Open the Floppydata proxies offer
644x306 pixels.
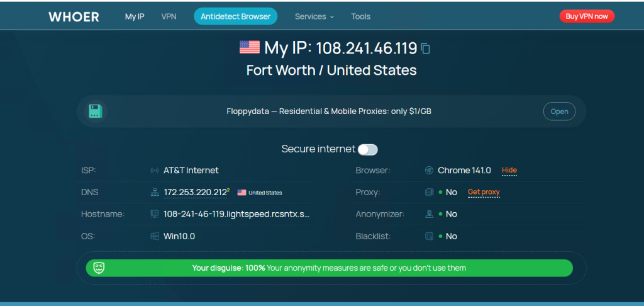click(x=559, y=111)
